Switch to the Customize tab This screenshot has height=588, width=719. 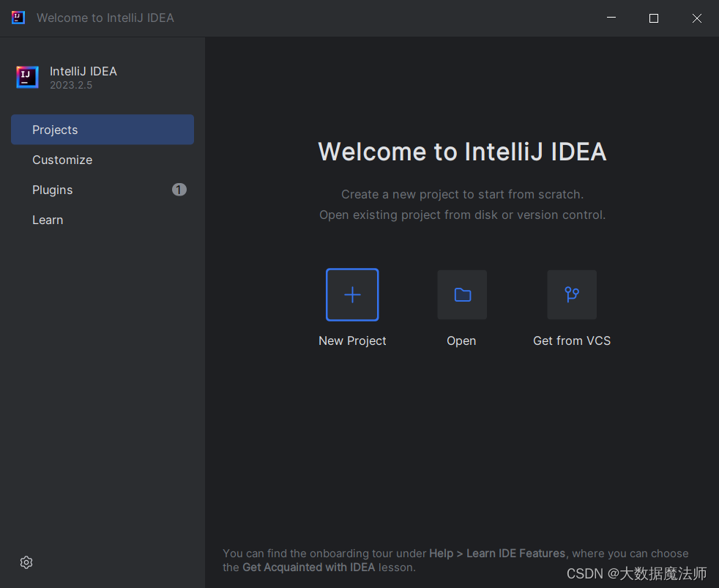point(103,160)
